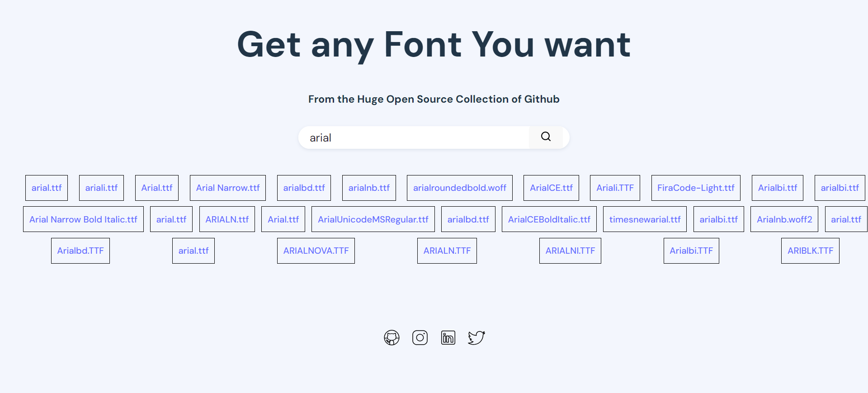868x393 pixels.
Task: Click the ARIBLK.TTF font link
Action: pos(810,251)
